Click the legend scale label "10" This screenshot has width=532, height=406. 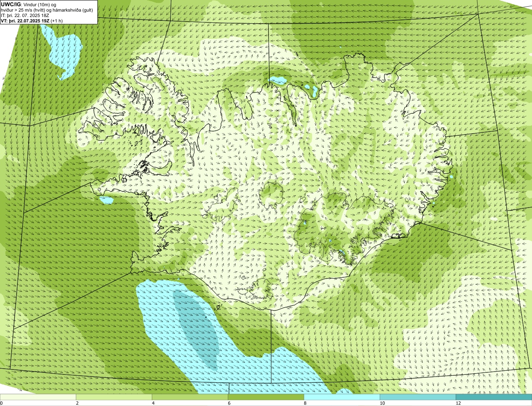pos(382,403)
